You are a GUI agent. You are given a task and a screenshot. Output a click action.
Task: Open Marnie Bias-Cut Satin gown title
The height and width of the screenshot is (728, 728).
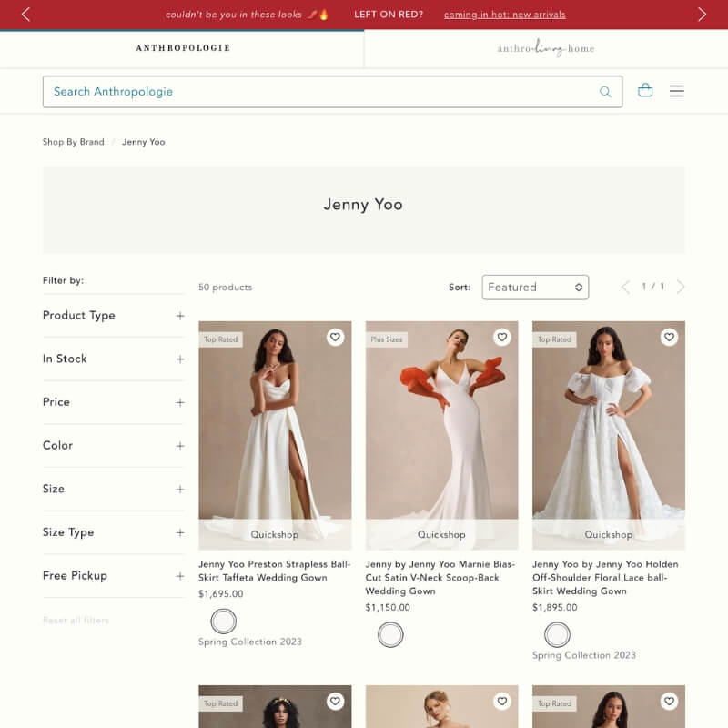440,578
